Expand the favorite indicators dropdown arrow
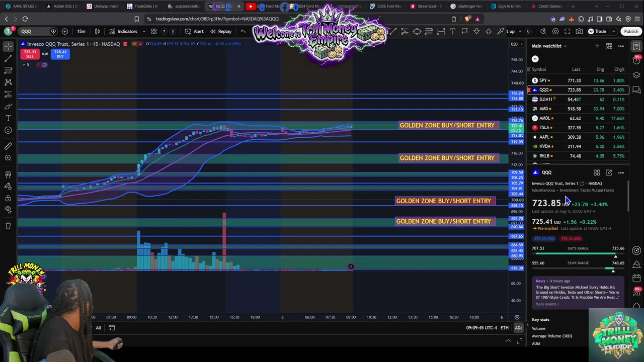The width and height of the screenshot is (644, 362). click(144, 31)
